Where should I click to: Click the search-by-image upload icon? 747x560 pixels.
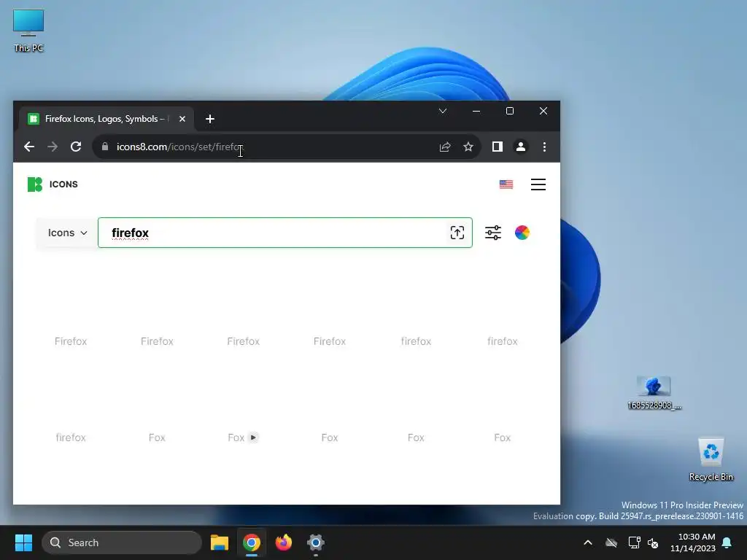(x=457, y=233)
